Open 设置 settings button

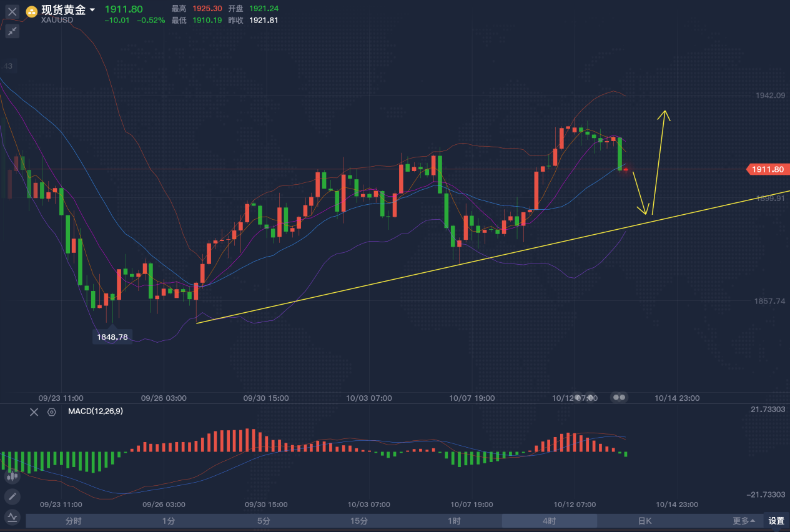(776, 521)
